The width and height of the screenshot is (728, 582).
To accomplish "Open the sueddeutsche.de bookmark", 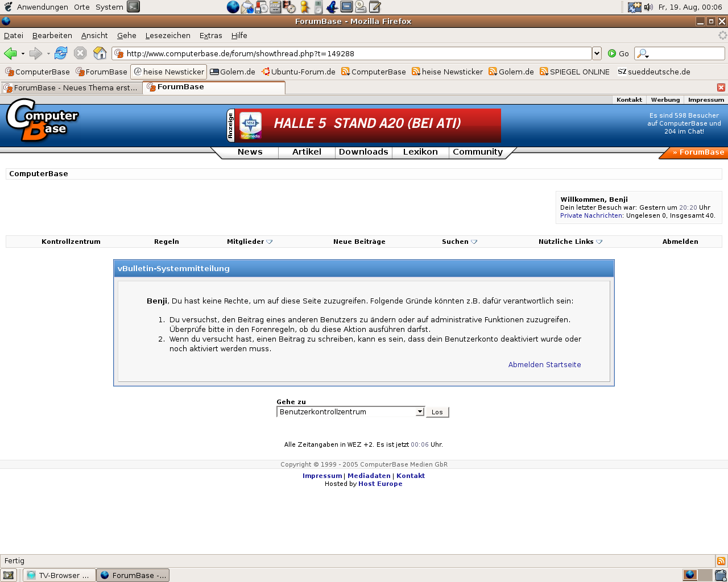I will [x=654, y=72].
